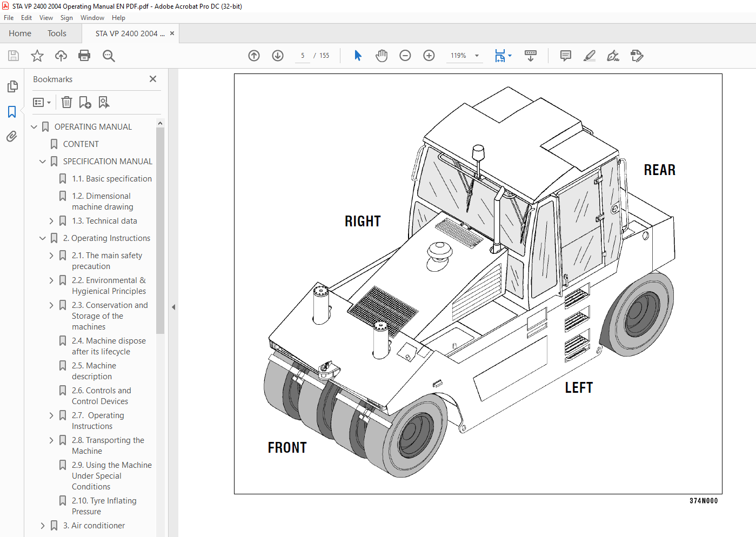Print the document with printer icon
The image size is (756, 537).
[x=84, y=56]
